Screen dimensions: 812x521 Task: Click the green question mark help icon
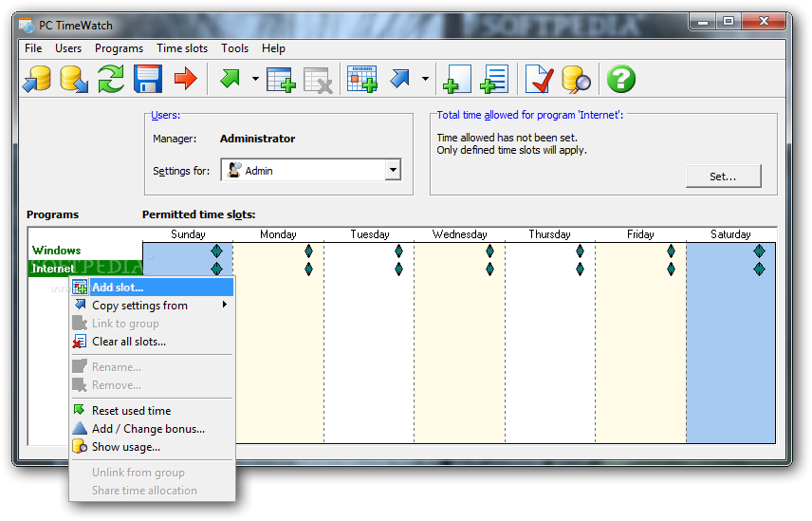pos(621,79)
